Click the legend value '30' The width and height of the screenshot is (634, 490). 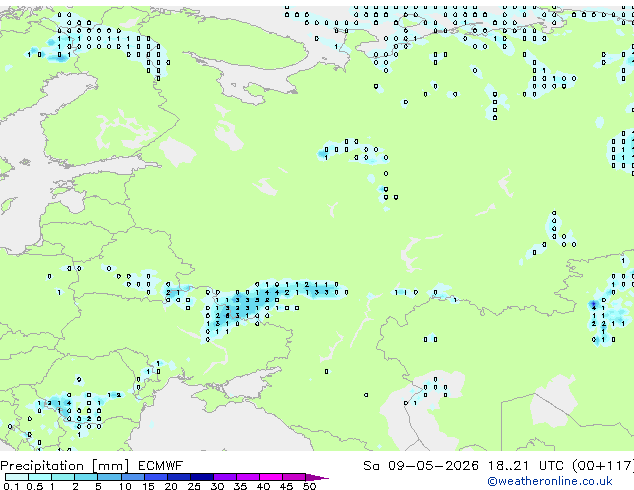point(217,486)
